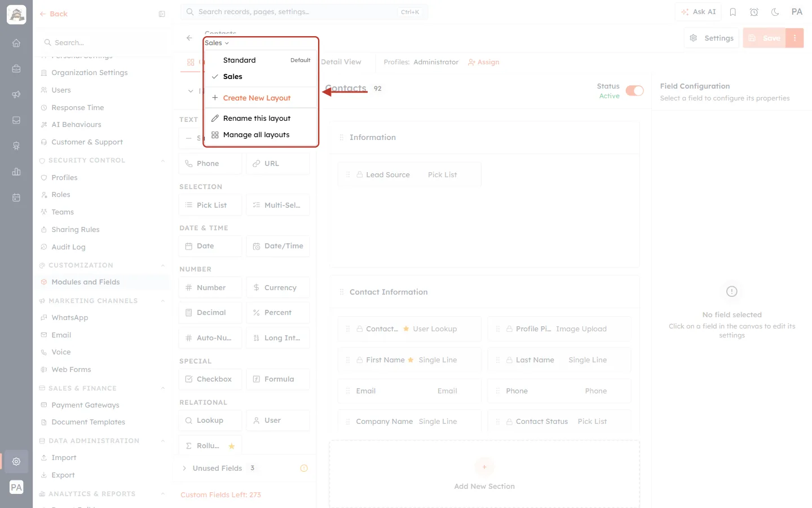Click the PA avatar at bottom of left rail

(x=16, y=488)
